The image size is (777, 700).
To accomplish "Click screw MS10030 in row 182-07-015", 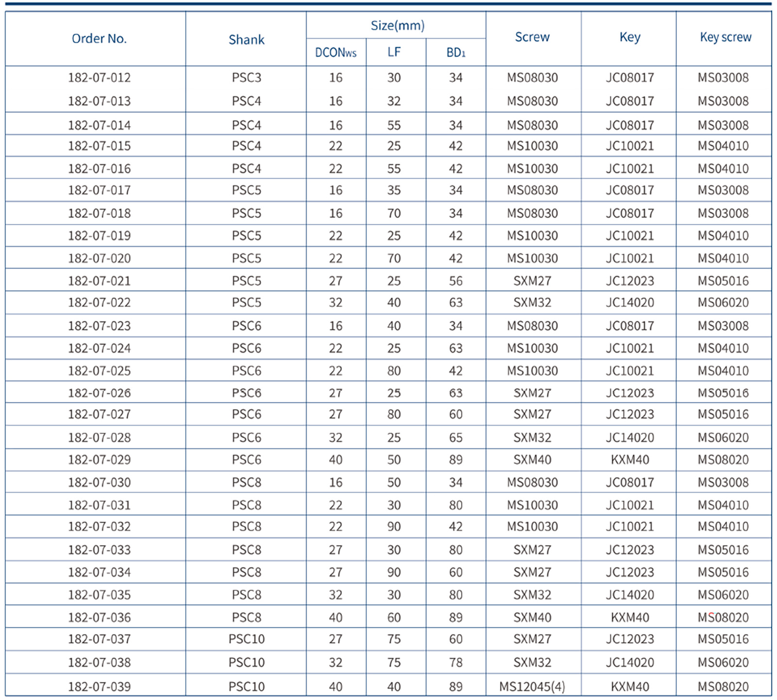I will (532, 146).
